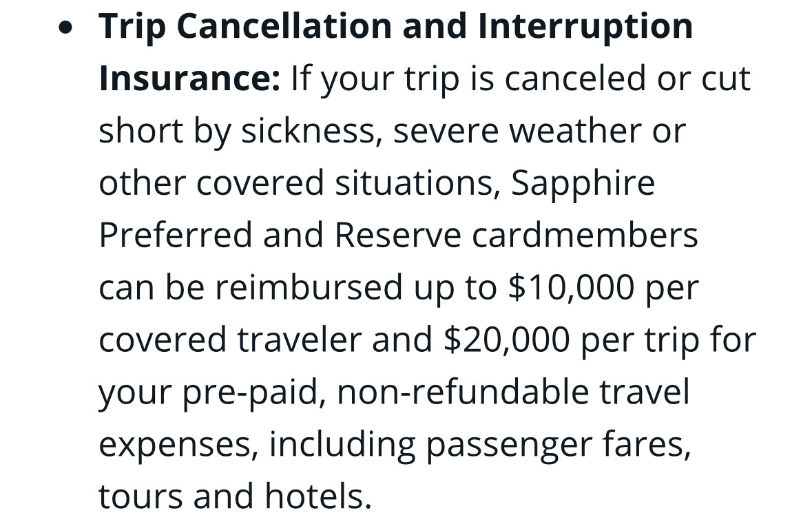Screen dimensions: 812x524
Task: Click the word "Preferred"
Action: coord(175,235)
